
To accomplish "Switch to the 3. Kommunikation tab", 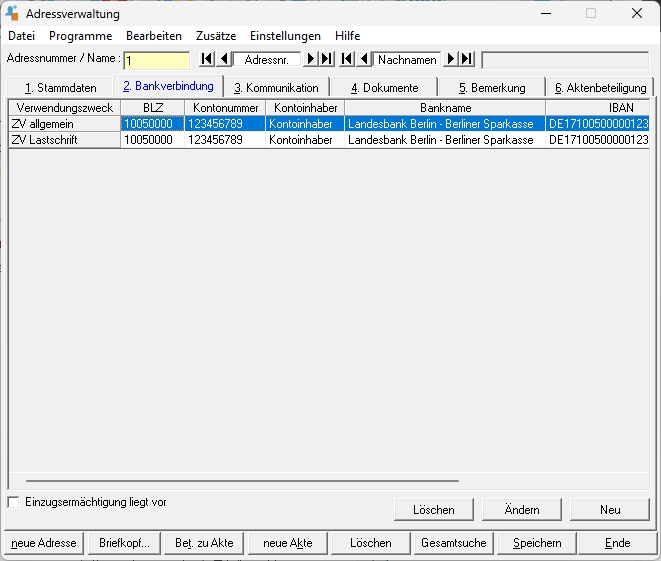I will click(276, 88).
